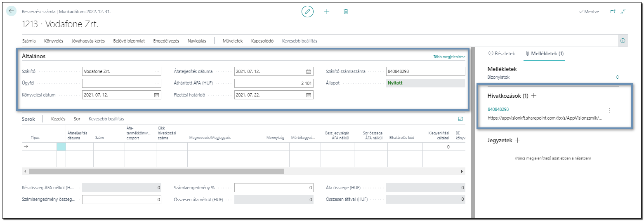Screen dimensions: 644x221
Task: Click scrollbar right arrow in lines grid
Action: pyautogui.click(x=462, y=171)
